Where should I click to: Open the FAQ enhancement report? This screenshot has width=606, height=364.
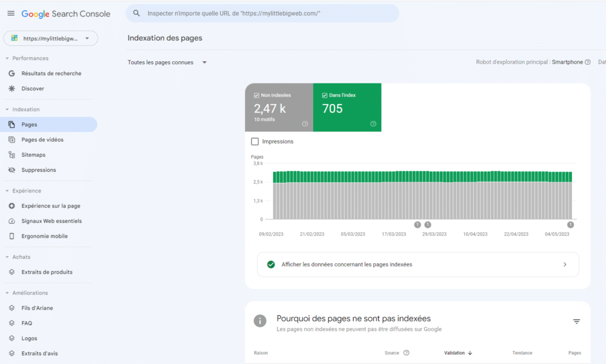(x=48, y=323)
